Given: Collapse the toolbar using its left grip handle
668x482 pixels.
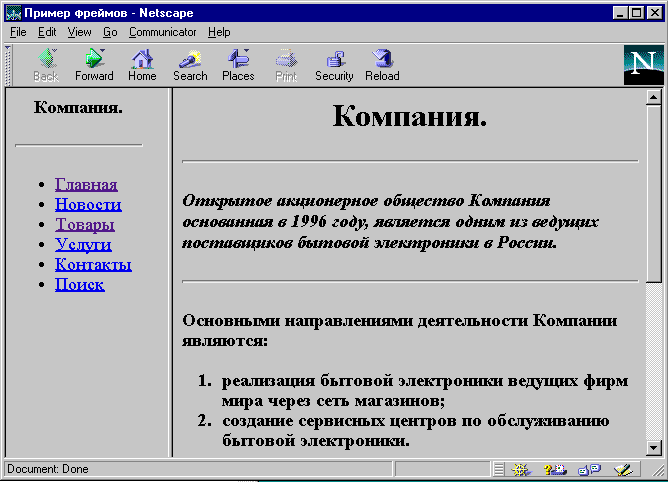Looking at the screenshot, I should coord(9,64).
